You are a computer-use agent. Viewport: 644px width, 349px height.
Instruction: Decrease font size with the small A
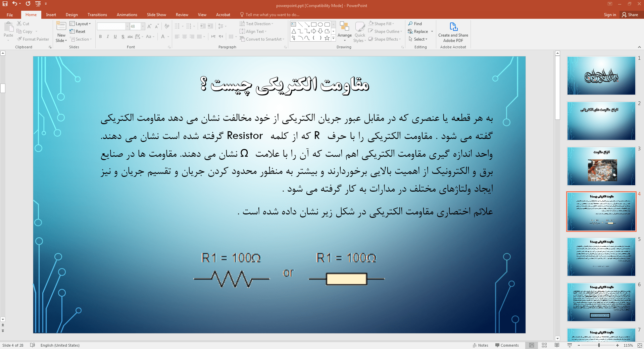click(x=157, y=26)
